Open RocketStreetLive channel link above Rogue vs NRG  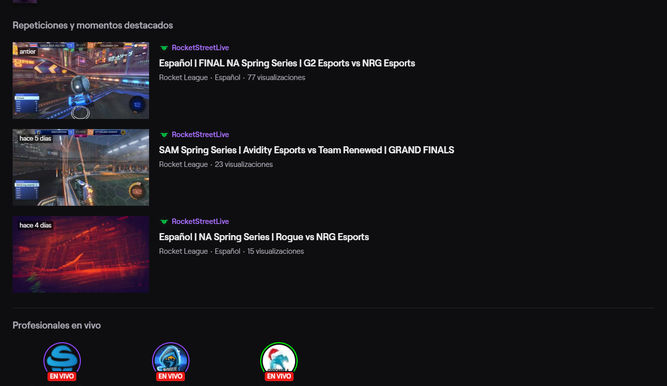[200, 221]
